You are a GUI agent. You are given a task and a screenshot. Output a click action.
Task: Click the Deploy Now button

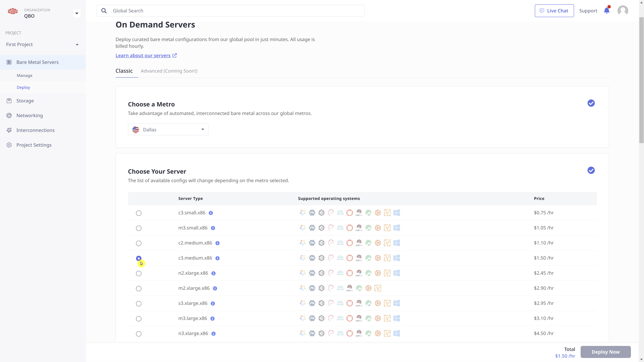click(605, 352)
